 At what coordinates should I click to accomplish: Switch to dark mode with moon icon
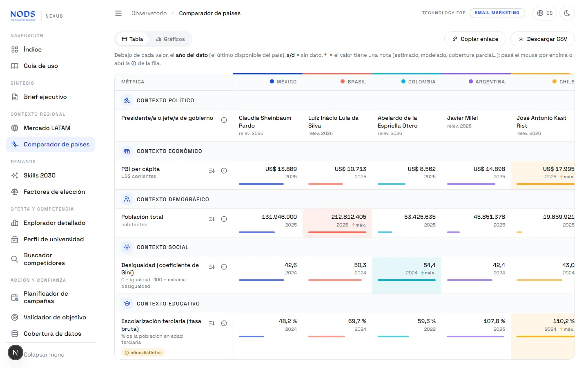(567, 13)
